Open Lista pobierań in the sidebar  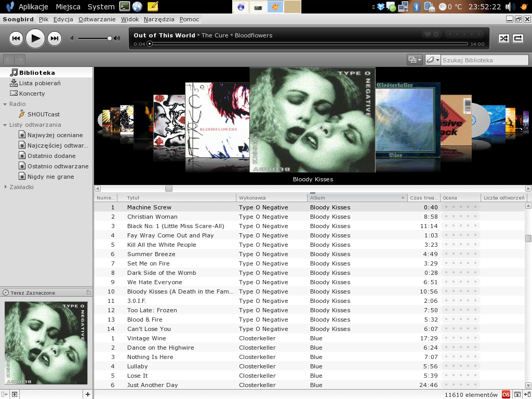[x=46, y=83]
